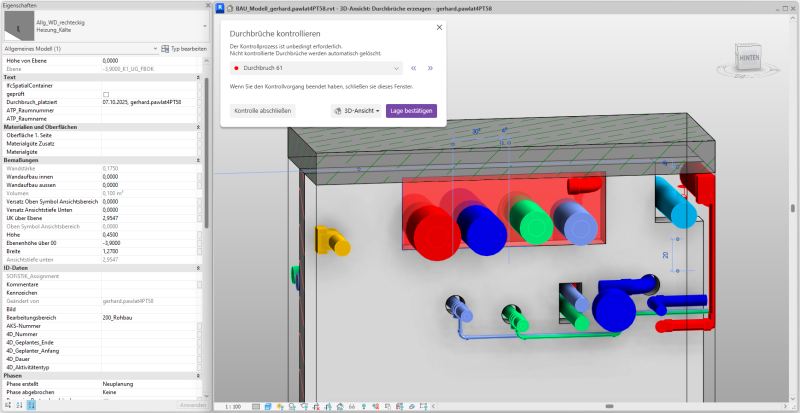
Task: Click the associate button beside ATP_Raumnummer
Action: coord(199,111)
